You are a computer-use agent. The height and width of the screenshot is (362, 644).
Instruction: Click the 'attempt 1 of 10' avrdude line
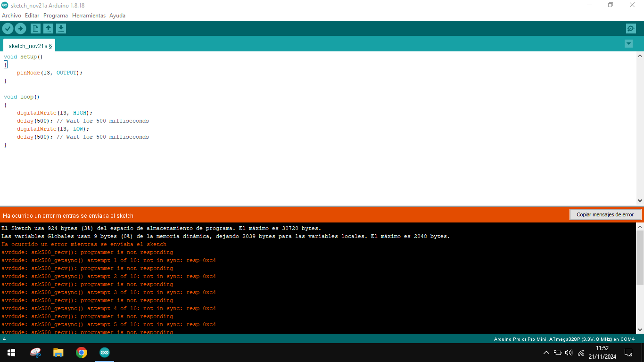pyautogui.click(x=108, y=260)
